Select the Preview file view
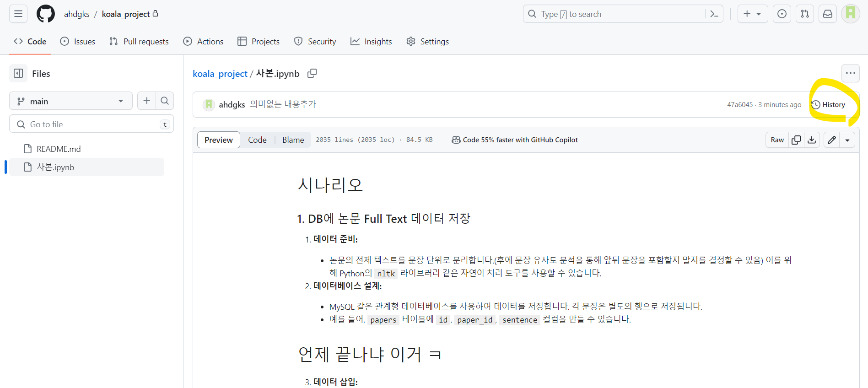Screen dimensions: 868x388 pyautogui.click(x=219, y=140)
